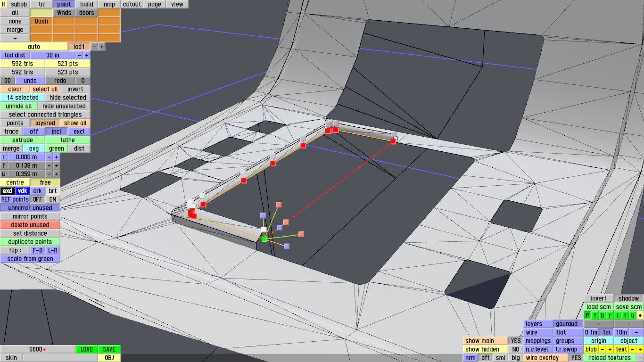Switch to the subob editing mode
Image resolution: width=644 pixels, height=362 pixels.
[19, 4]
